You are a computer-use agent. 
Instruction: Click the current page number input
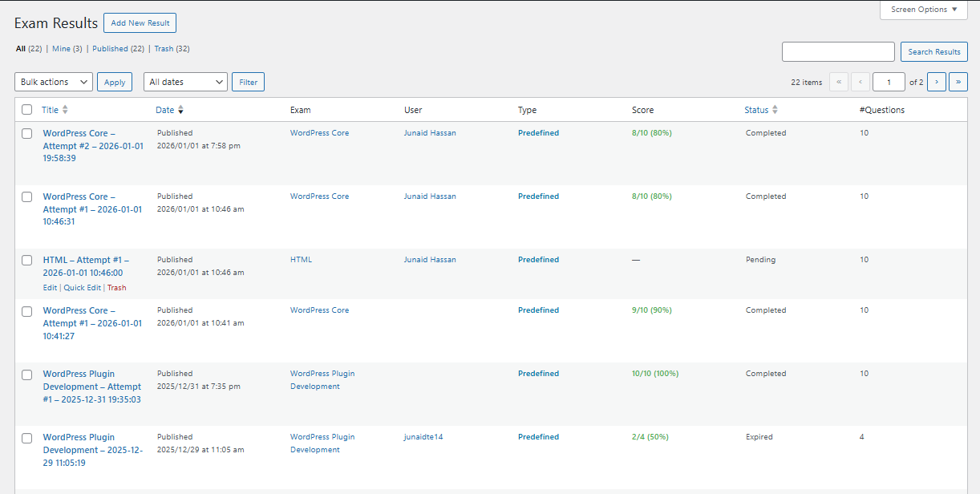pos(889,82)
